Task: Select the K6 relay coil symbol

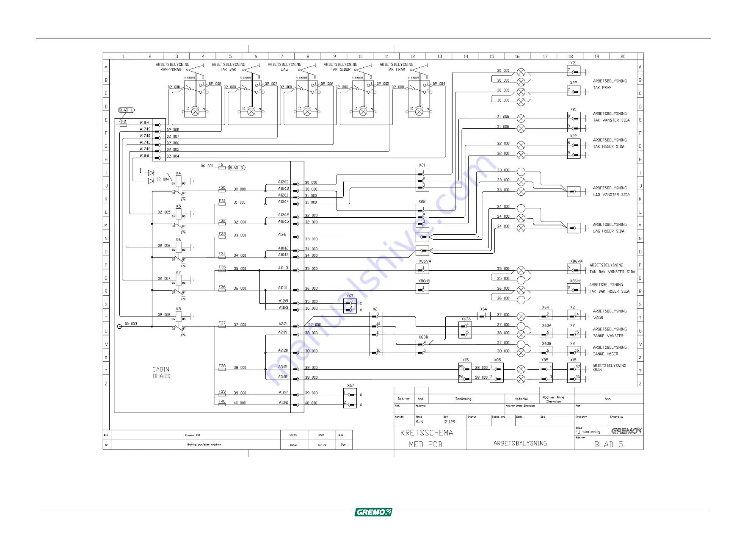Action: (179, 247)
